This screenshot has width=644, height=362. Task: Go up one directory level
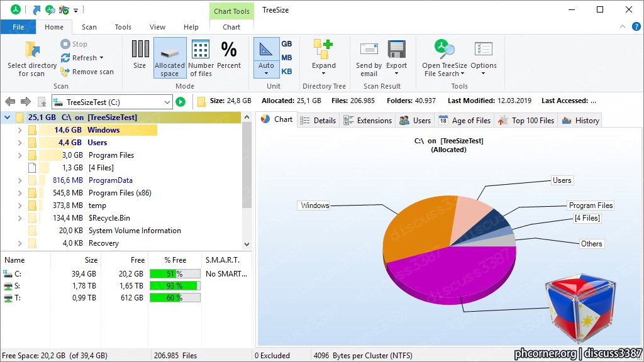[42, 101]
